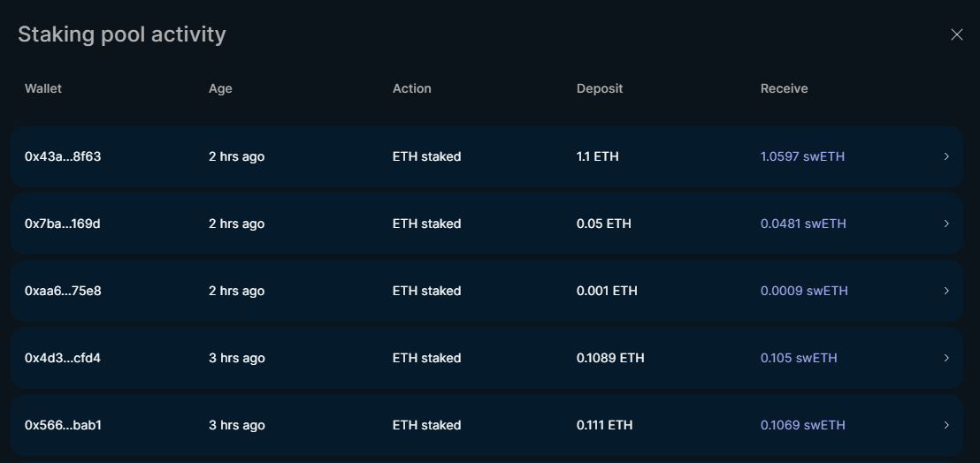Screen dimensions: 980x463
Task: Click the Age column header
Action: [x=220, y=88]
